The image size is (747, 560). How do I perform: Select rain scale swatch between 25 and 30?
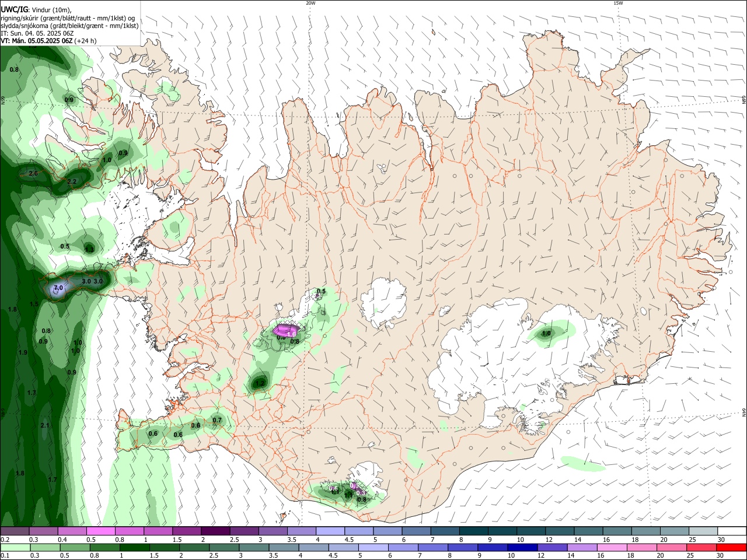pos(701,547)
